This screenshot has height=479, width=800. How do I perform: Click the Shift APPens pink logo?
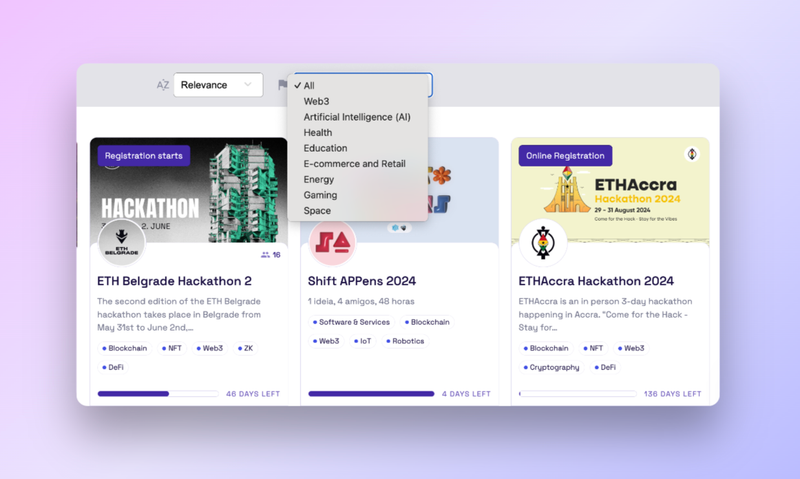(x=332, y=242)
